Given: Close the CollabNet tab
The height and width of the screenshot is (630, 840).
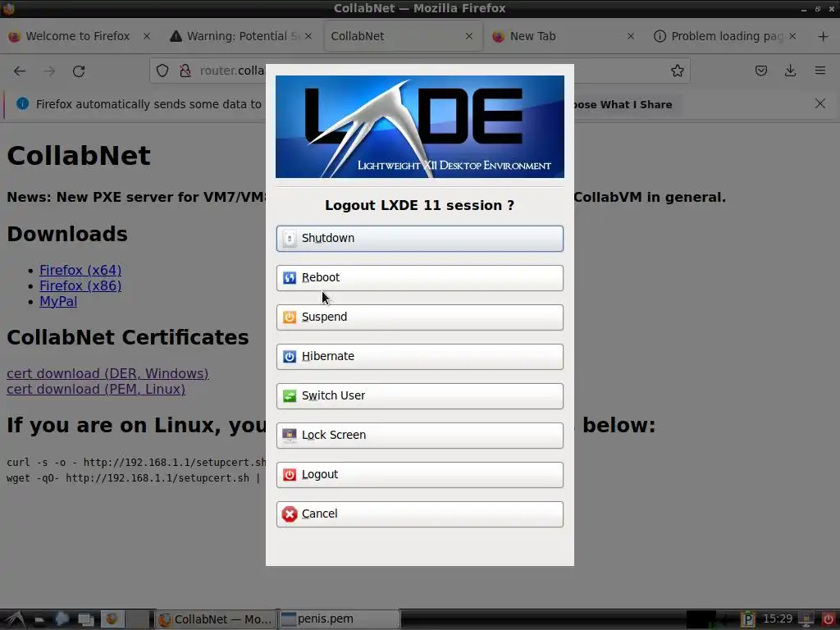Looking at the screenshot, I should pos(468,36).
